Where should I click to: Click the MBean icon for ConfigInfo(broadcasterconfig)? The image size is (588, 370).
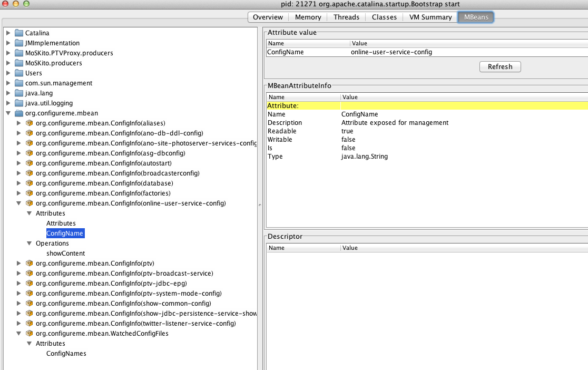[30, 173]
